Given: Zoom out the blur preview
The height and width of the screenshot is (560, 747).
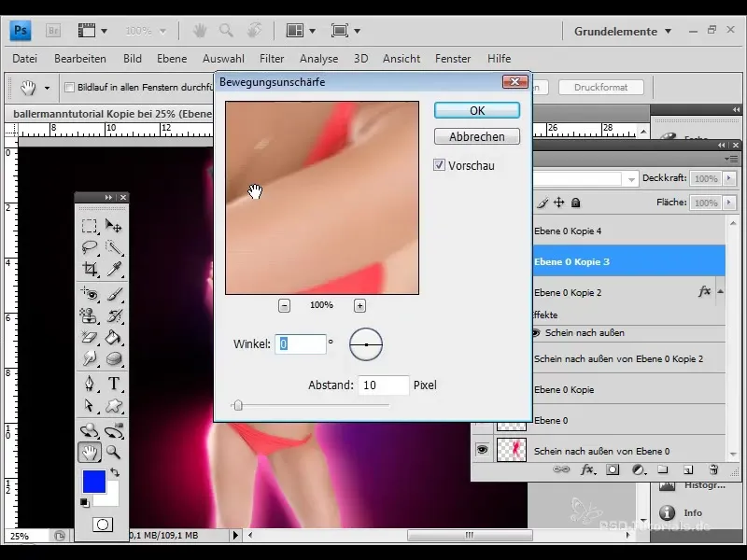Looking at the screenshot, I should coord(284,306).
